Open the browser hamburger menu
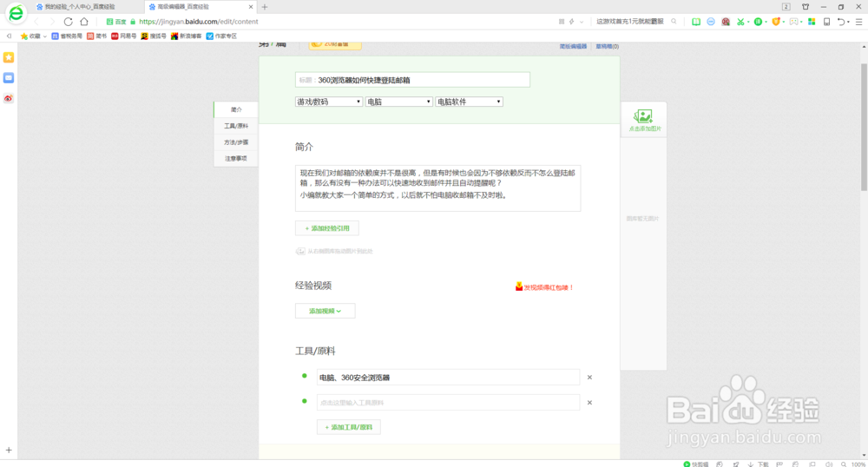Viewport: 868px width, 467px height. (859, 22)
